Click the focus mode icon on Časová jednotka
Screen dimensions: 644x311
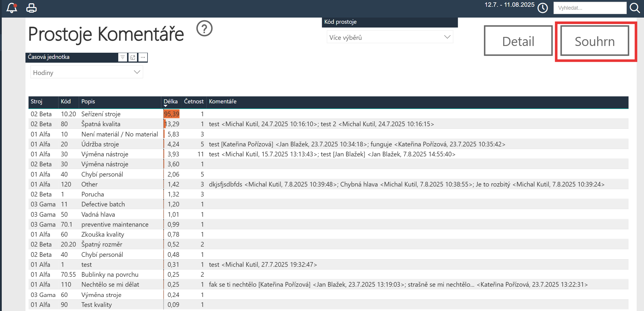click(133, 57)
